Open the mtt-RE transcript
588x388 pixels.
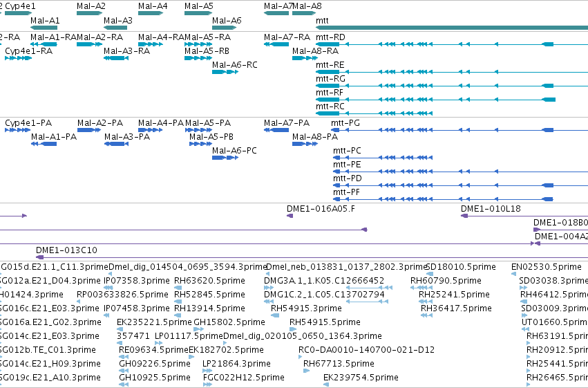coord(452,72)
